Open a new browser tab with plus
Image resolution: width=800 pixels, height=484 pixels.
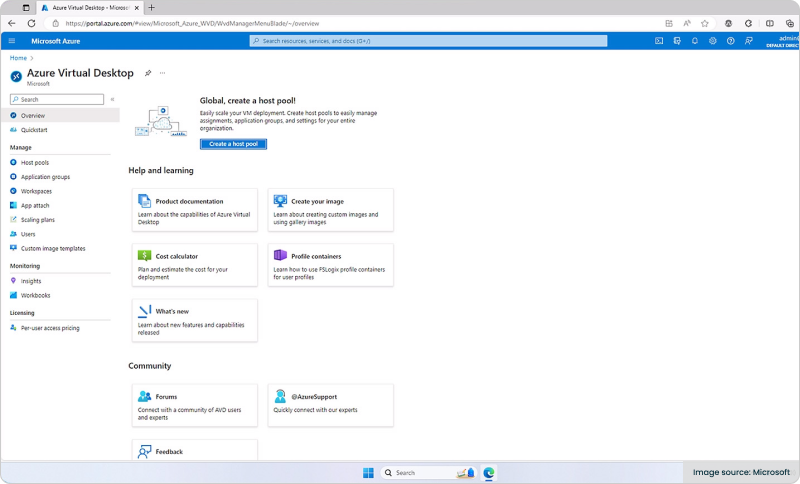152,8
